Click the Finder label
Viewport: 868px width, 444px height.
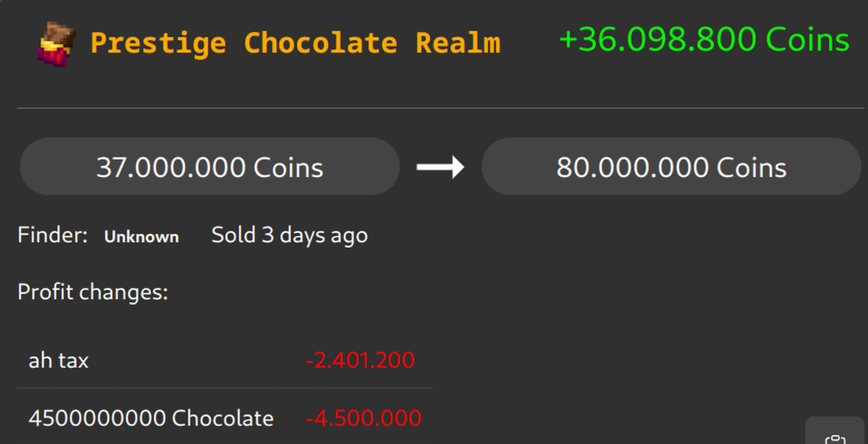(x=52, y=235)
